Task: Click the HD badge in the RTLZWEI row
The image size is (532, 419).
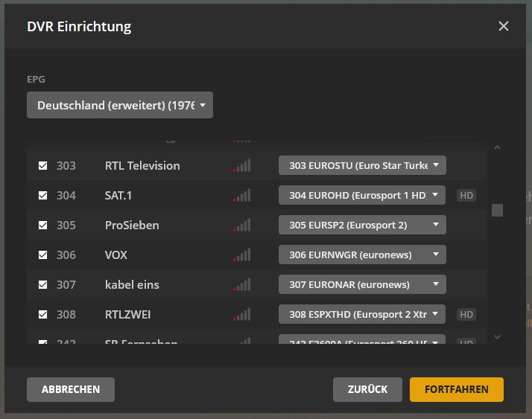Action: click(466, 314)
